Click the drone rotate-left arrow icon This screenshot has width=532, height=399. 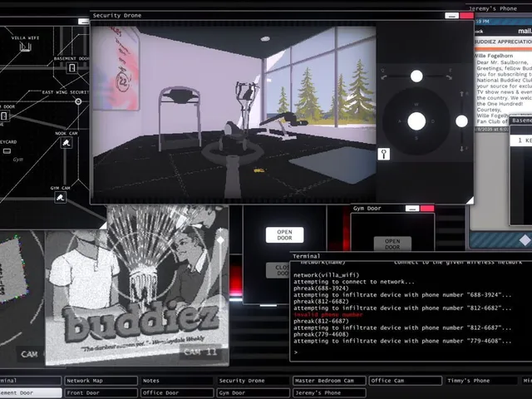[384, 76]
